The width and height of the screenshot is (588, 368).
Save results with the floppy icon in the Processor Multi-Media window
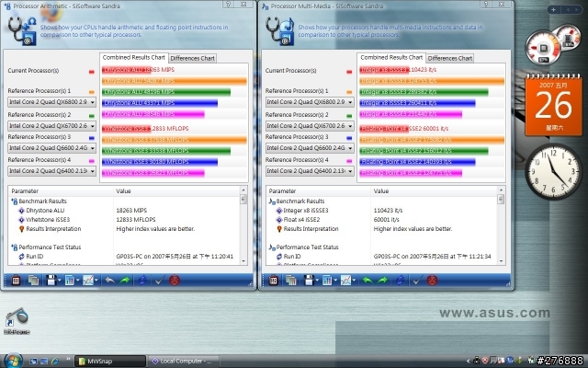(309, 280)
